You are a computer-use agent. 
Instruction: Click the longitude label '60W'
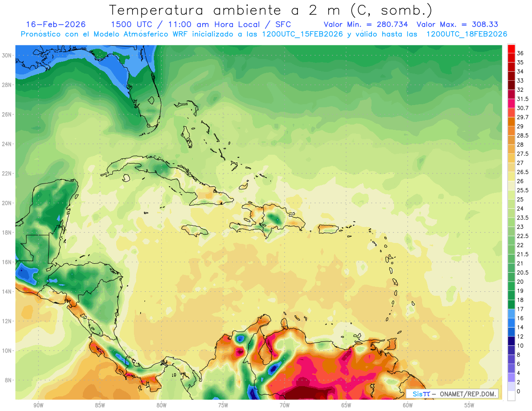tap(408, 405)
